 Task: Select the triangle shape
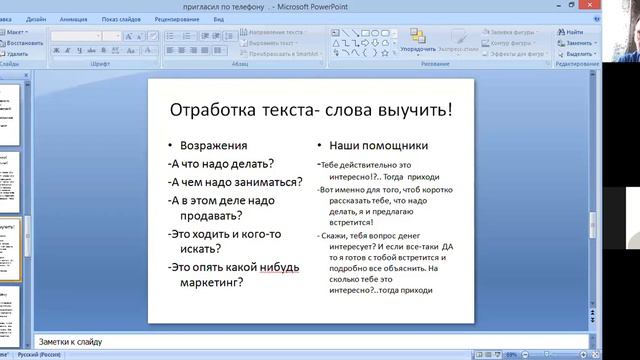coord(336,43)
